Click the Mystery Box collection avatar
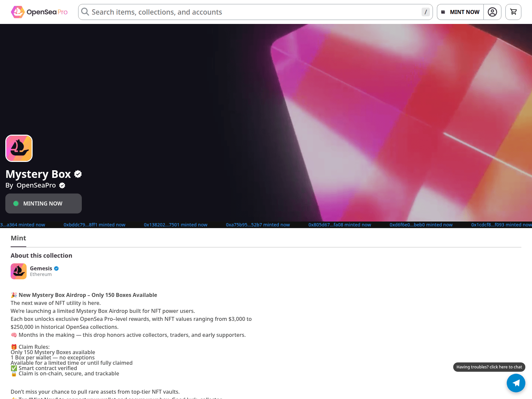The width and height of the screenshot is (532, 399). coord(19,148)
